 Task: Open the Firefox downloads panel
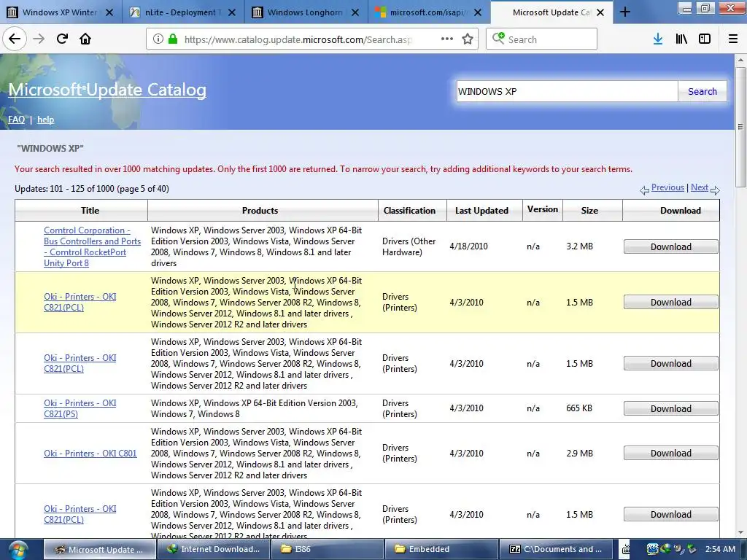pyautogui.click(x=658, y=39)
